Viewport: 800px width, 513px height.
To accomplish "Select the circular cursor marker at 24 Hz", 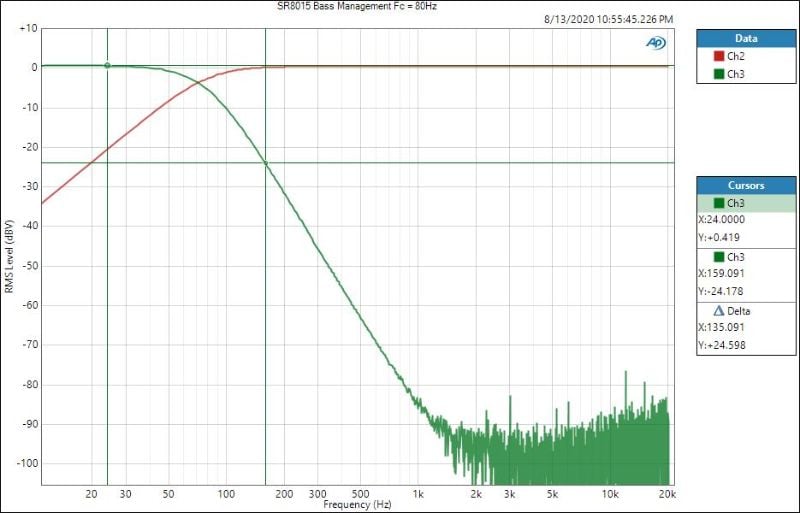I will (107, 66).
